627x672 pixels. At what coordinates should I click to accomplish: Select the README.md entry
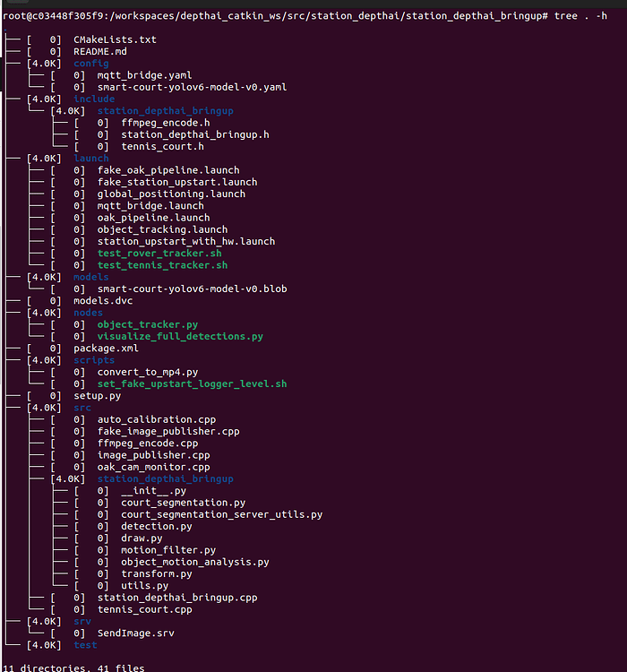click(99, 52)
